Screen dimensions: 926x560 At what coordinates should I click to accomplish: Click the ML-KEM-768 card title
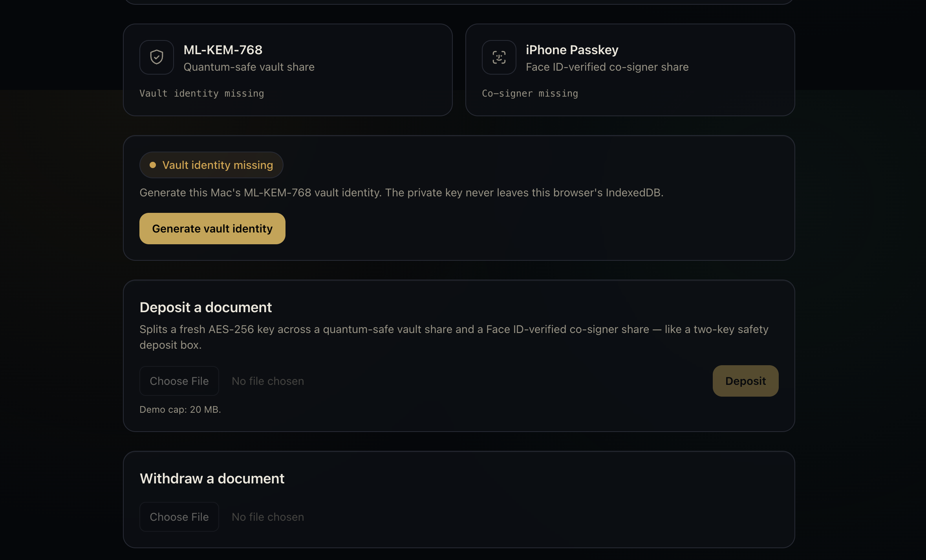point(223,50)
